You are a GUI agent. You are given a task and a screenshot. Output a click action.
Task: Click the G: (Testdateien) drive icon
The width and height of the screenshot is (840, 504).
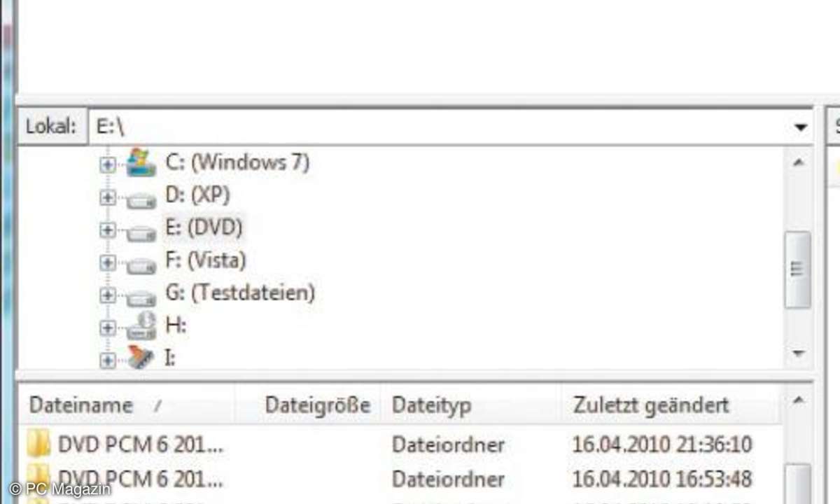point(141,296)
